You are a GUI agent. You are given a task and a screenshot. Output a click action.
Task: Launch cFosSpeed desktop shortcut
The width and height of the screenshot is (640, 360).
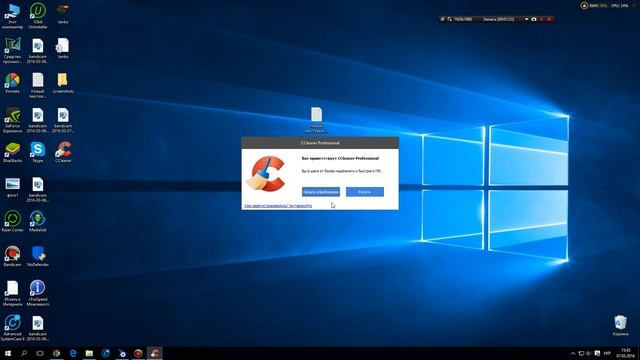38,293
